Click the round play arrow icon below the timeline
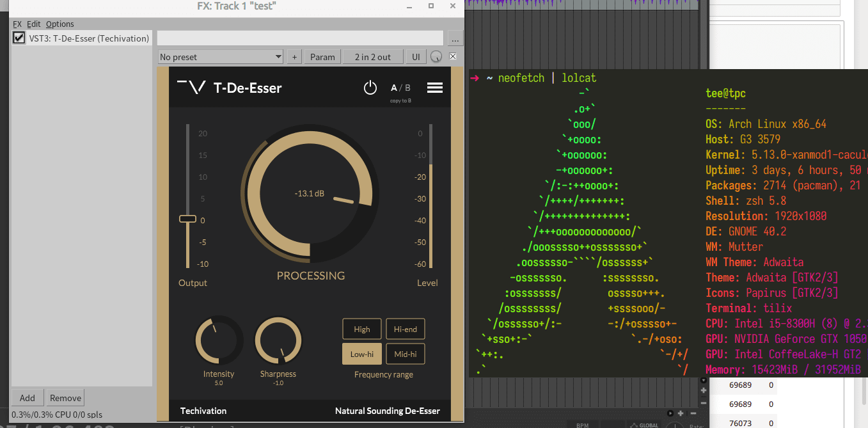Image resolution: width=868 pixels, height=428 pixels. pos(670,413)
